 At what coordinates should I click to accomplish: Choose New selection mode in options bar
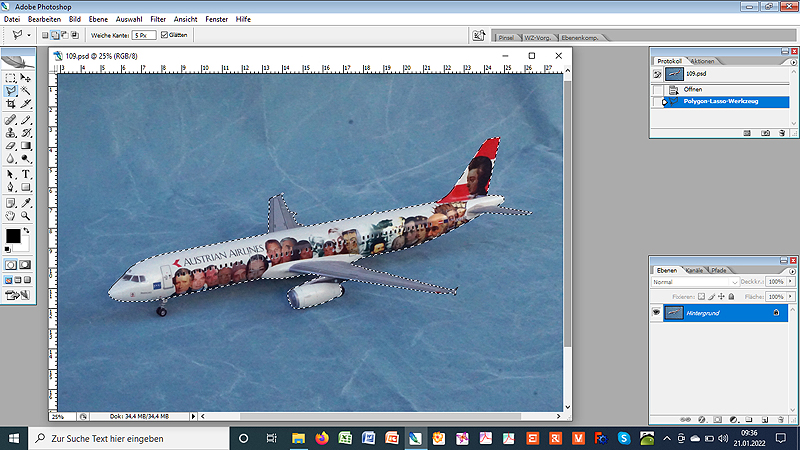pos(45,35)
